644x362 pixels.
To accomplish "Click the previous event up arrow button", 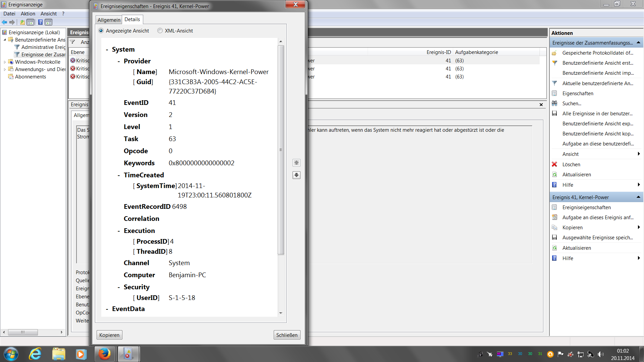I will 297,163.
